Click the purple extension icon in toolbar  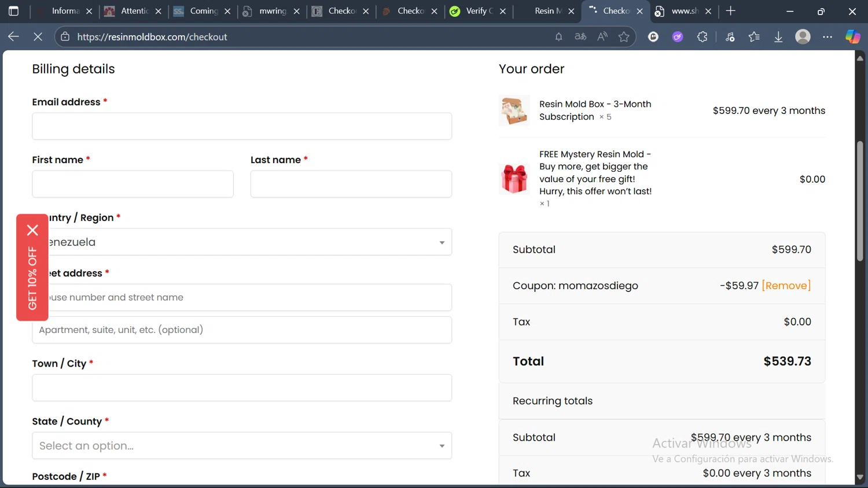[x=678, y=36]
